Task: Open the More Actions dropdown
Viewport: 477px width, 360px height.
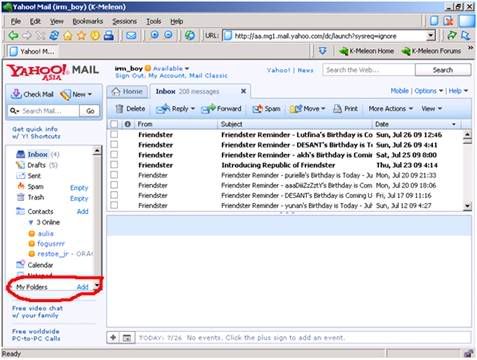Action: tap(390, 109)
